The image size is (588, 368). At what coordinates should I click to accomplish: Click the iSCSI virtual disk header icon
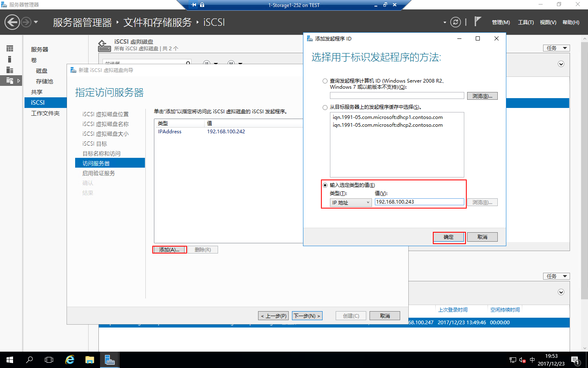click(105, 45)
